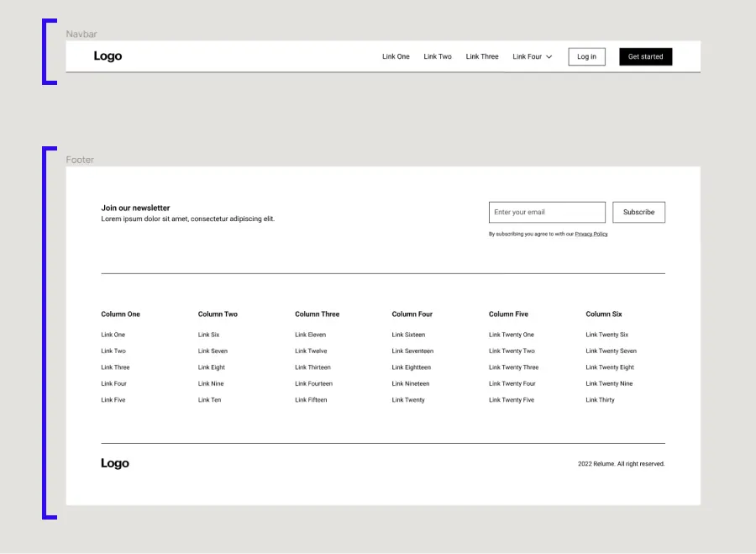The height and width of the screenshot is (554, 756).
Task: Open Link Twenty Two in the footer
Action: (512, 351)
